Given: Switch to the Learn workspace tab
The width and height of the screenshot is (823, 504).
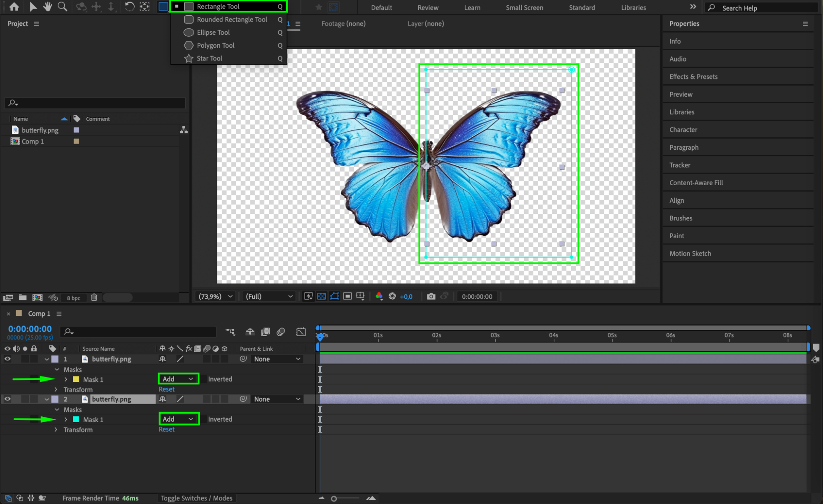Looking at the screenshot, I should (472, 7).
